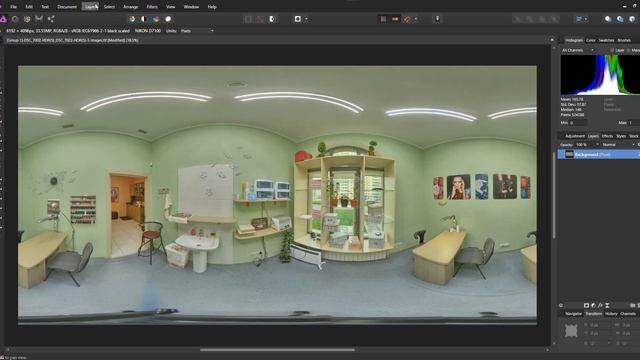Screen dimensions: 640x360
Task: Apply Auto Contrast from the toolbar
Action: coord(144,19)
